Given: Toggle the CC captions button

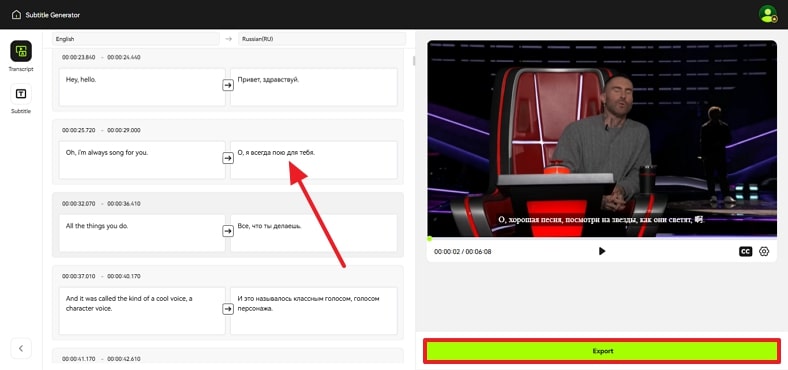Looking at the screenshot, I should click(745, 251).
